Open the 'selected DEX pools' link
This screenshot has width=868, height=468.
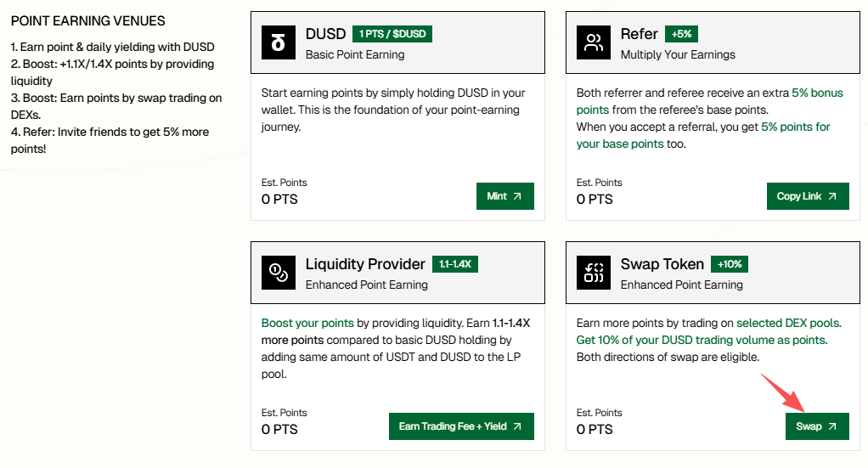click(788, 323)
